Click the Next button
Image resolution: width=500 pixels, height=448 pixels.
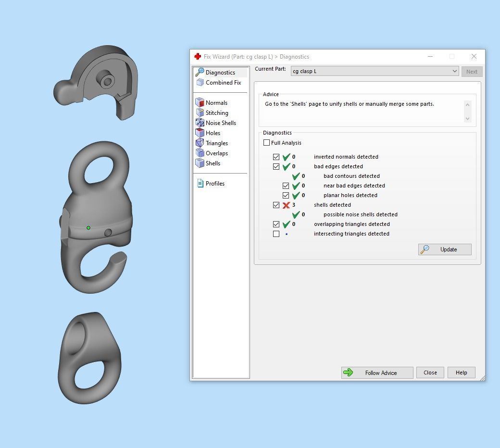472,72
